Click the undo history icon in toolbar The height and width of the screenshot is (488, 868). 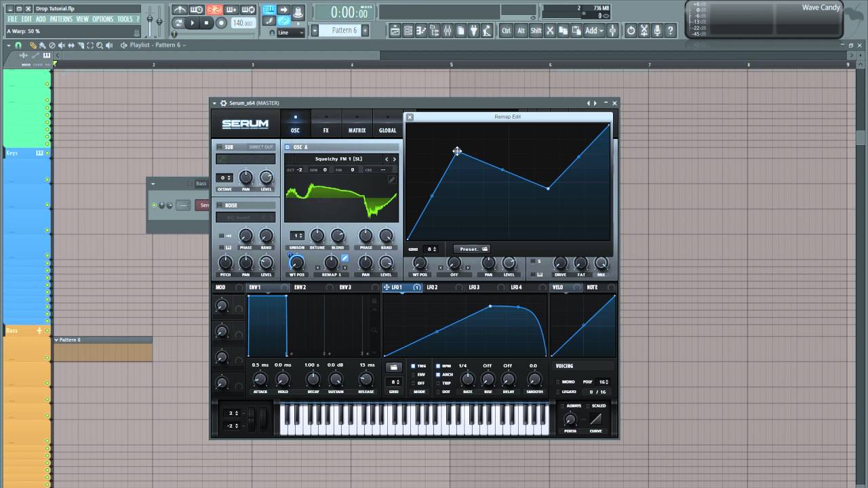631,30
